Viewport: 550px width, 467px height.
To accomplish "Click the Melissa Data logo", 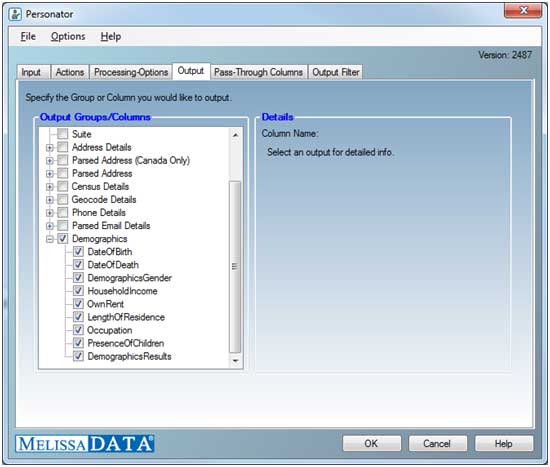I will 85,444.
